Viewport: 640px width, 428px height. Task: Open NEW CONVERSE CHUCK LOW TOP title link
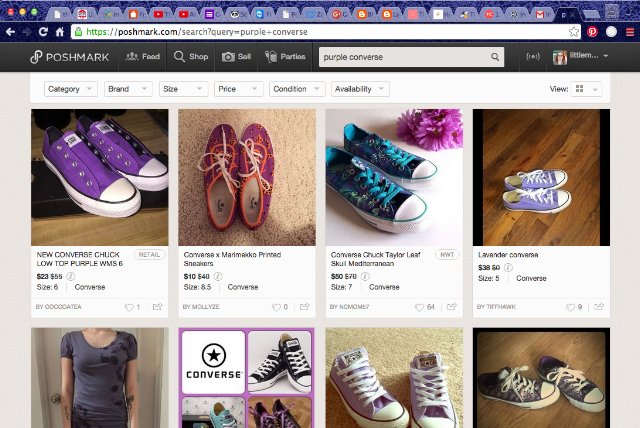80,259
